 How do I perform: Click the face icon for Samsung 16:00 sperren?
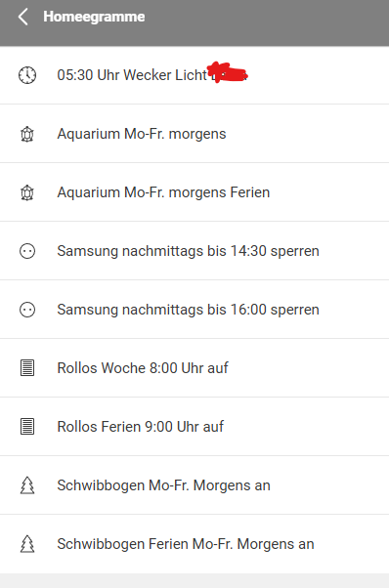27,310
